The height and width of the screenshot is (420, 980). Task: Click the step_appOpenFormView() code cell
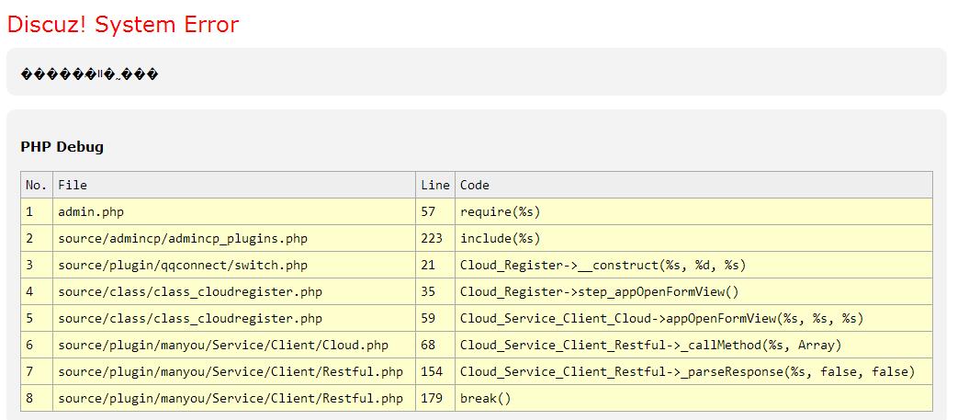click(x=600, y=291)
